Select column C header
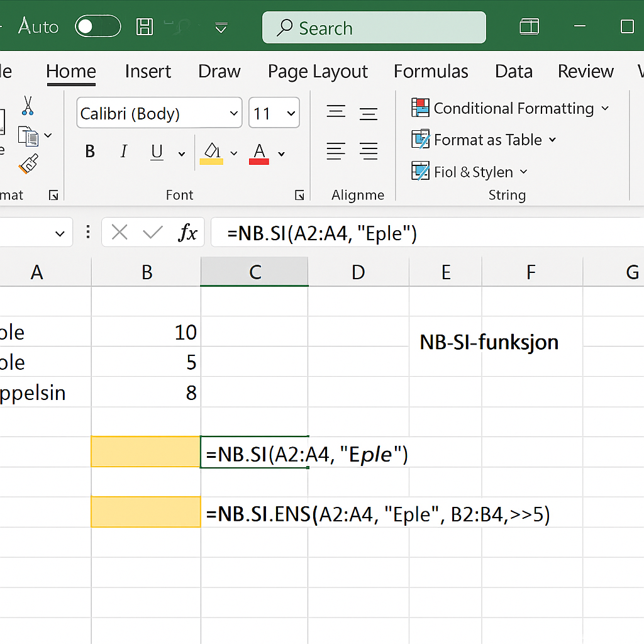644x644 pixels. 254,272
